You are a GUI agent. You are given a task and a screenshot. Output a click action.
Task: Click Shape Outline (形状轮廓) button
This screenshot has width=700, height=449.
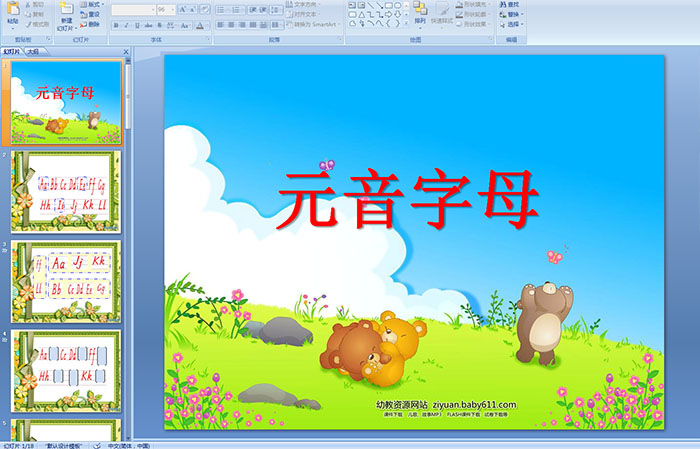coord(472,14)
